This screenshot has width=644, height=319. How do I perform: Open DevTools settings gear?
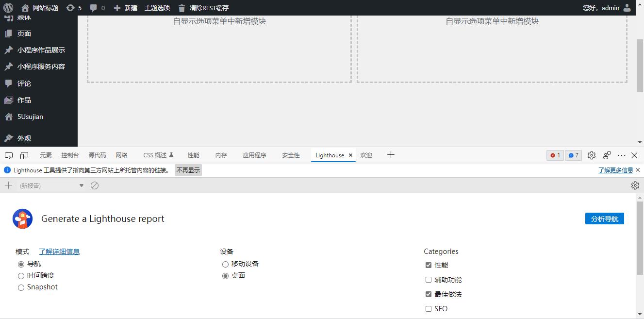pyautogui.click(x=591, y=155)
